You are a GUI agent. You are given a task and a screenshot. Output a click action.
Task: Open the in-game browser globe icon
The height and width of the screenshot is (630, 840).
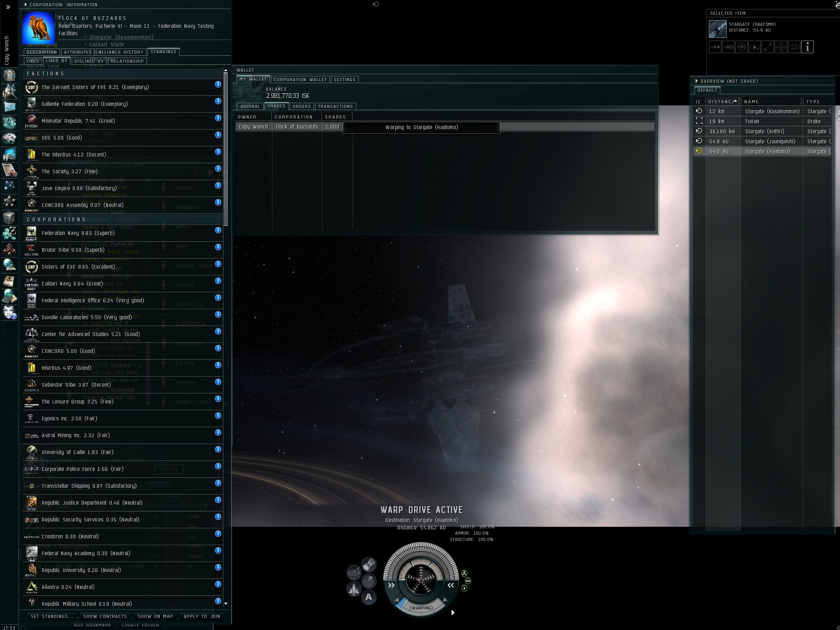(x=9, y=264)
